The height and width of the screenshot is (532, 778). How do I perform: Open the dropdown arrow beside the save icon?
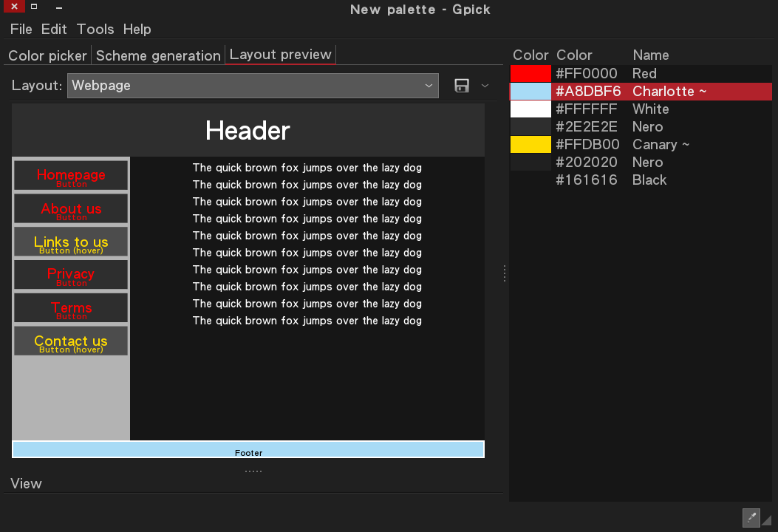(485, 86)
